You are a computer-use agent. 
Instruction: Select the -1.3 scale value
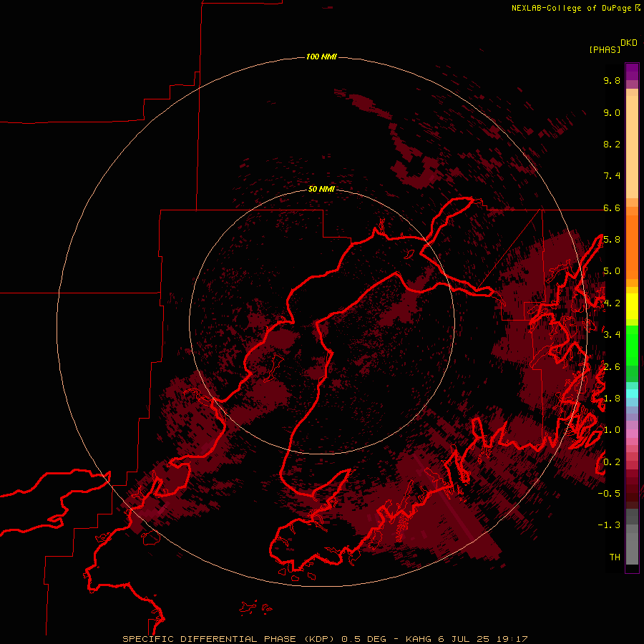(x=609, y=525)
